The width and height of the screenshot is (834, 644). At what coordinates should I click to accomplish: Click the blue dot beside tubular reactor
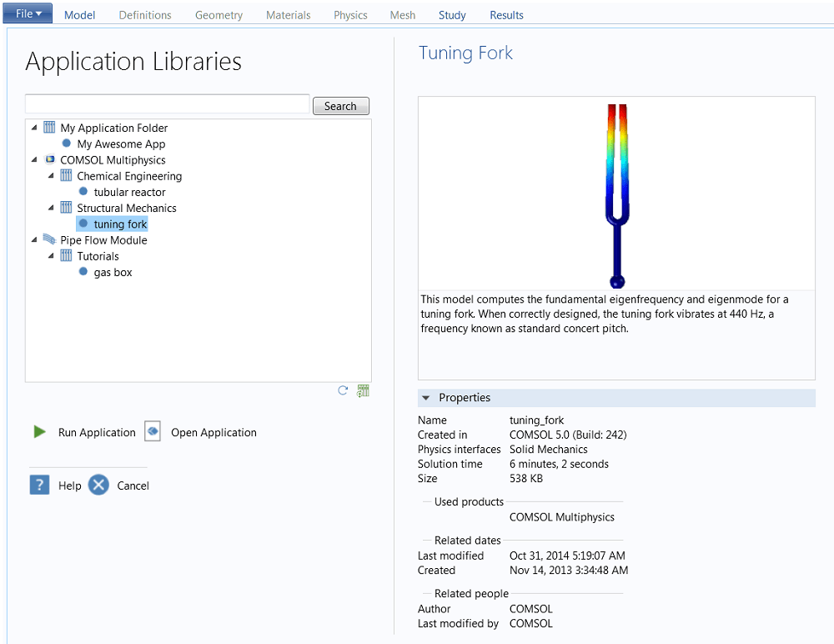point(83,191)
